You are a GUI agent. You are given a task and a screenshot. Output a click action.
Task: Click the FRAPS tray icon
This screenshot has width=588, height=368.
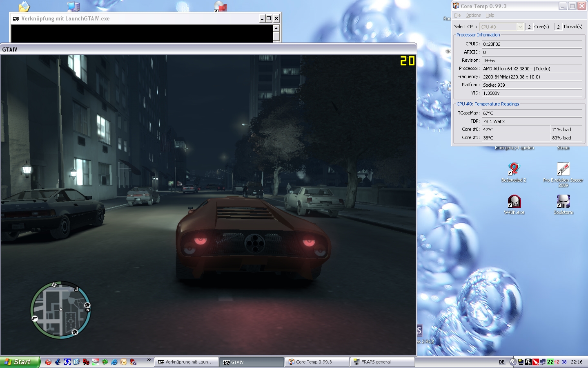[521, 362]
